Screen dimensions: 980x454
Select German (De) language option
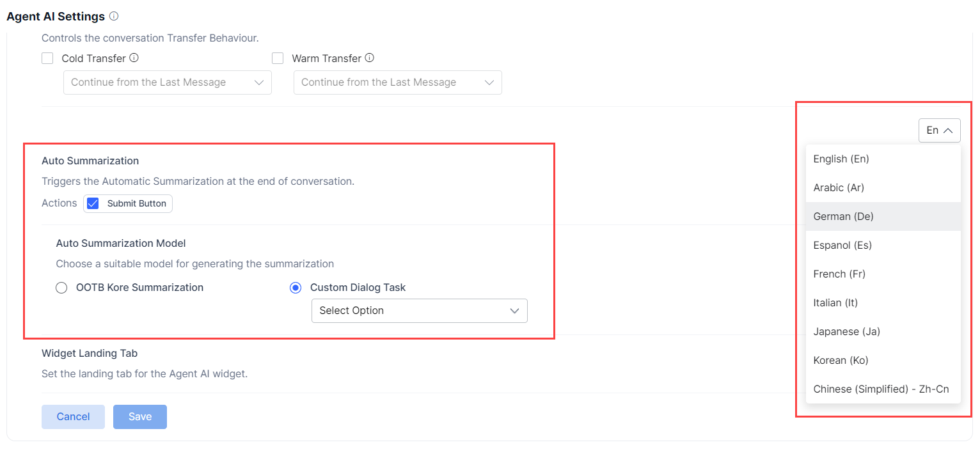(843, 216)
